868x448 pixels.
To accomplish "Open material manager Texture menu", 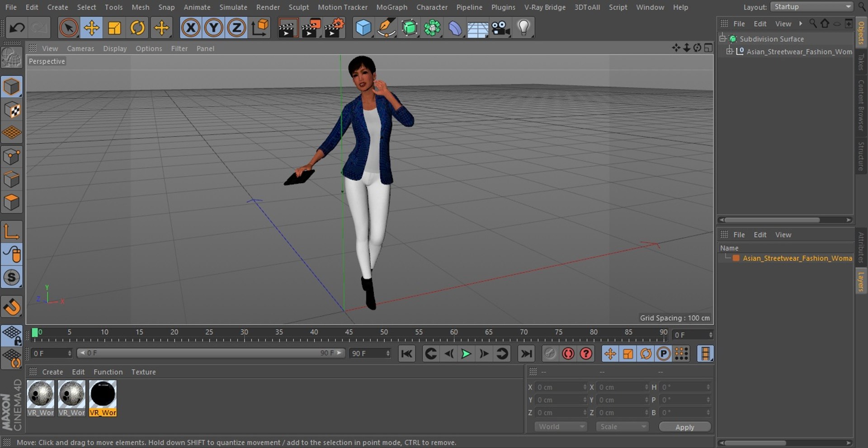I will 143,372.
